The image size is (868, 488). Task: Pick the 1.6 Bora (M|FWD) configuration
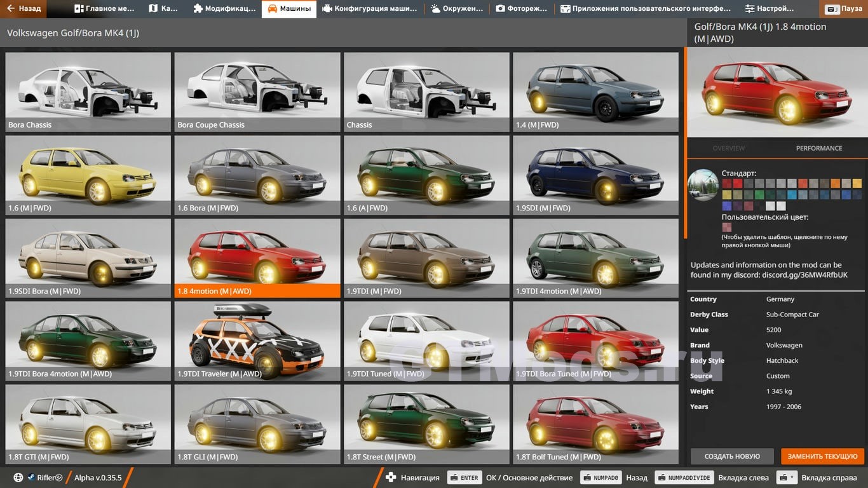257,175
